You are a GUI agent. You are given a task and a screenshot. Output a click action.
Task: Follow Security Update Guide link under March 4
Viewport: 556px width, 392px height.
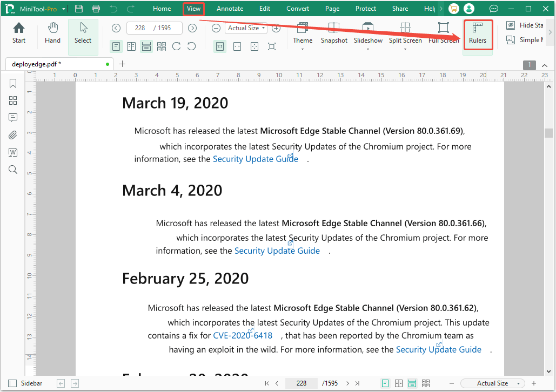click(277, 251)
